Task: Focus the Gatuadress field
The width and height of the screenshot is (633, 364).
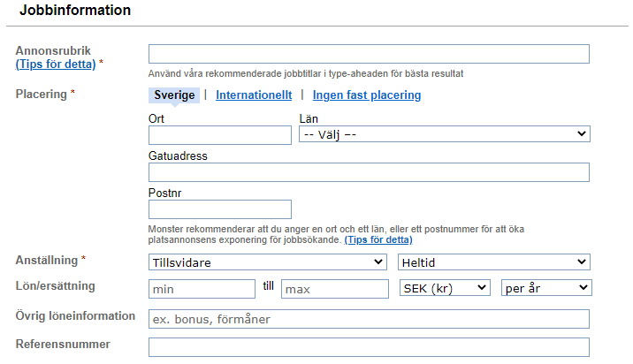Action: (x=369, y=172)
